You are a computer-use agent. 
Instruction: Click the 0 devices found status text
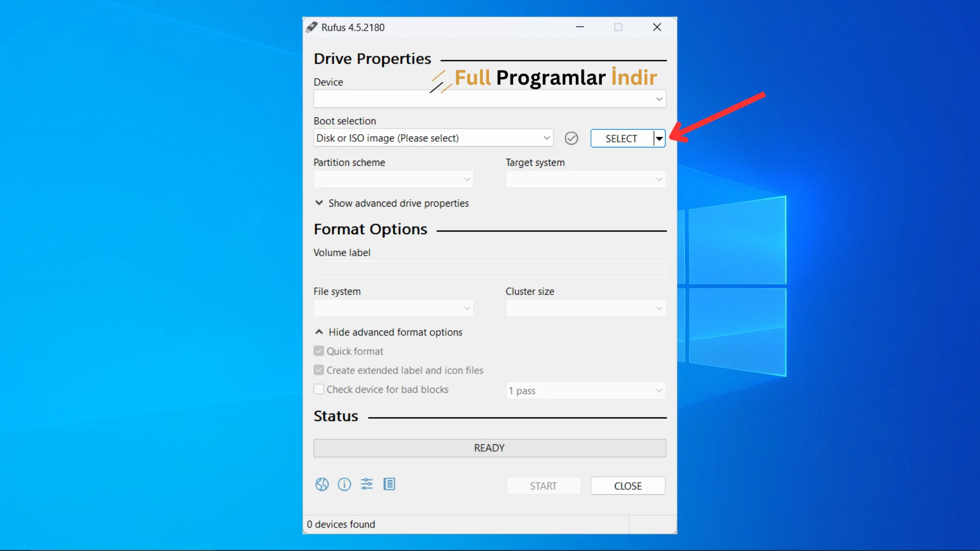tap(341, 524)
